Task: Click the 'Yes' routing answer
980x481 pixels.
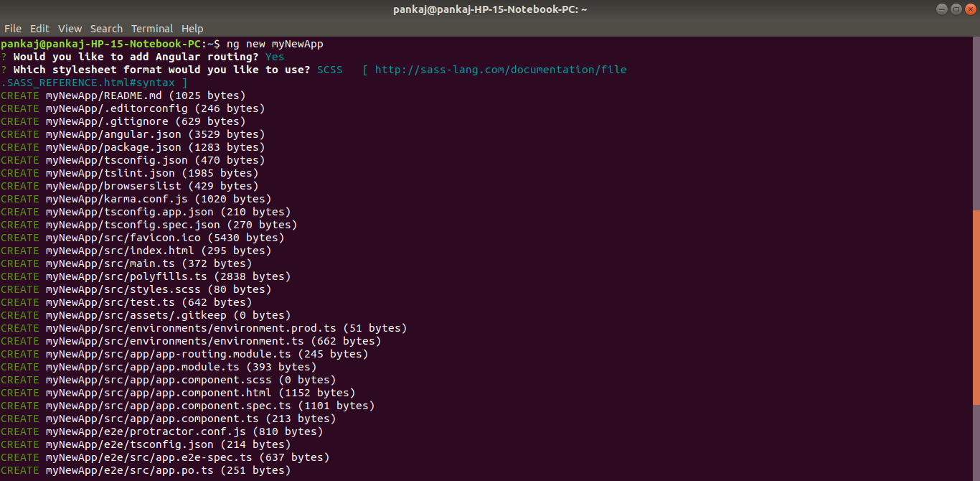Action: 275,57
